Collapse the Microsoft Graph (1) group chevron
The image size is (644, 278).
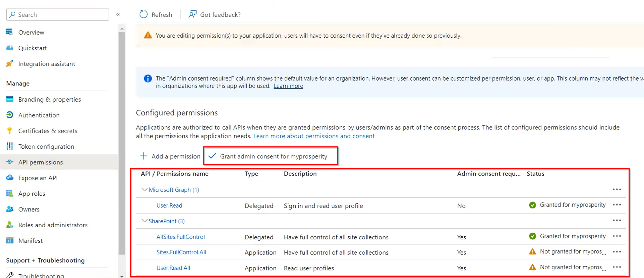[144, 190]
